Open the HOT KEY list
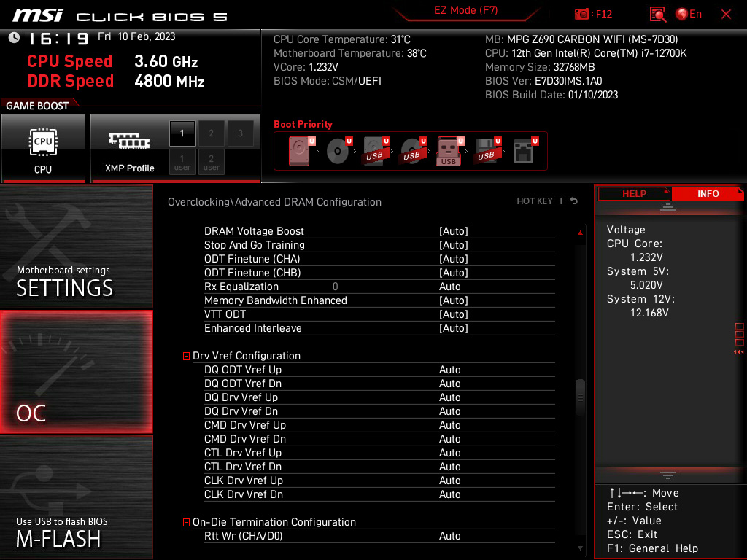Image resolution: width=747 pixels, height=560 pixels. [x=535, y=201]
